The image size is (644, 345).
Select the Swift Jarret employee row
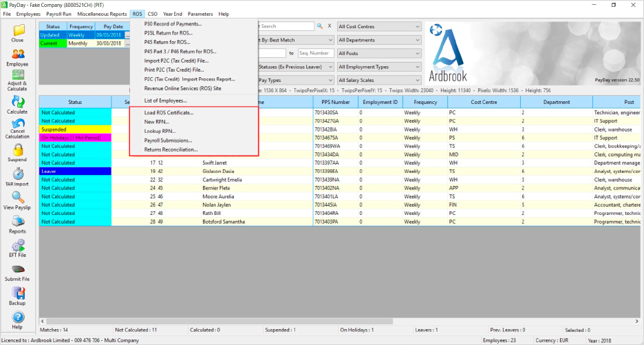(340, 163)
